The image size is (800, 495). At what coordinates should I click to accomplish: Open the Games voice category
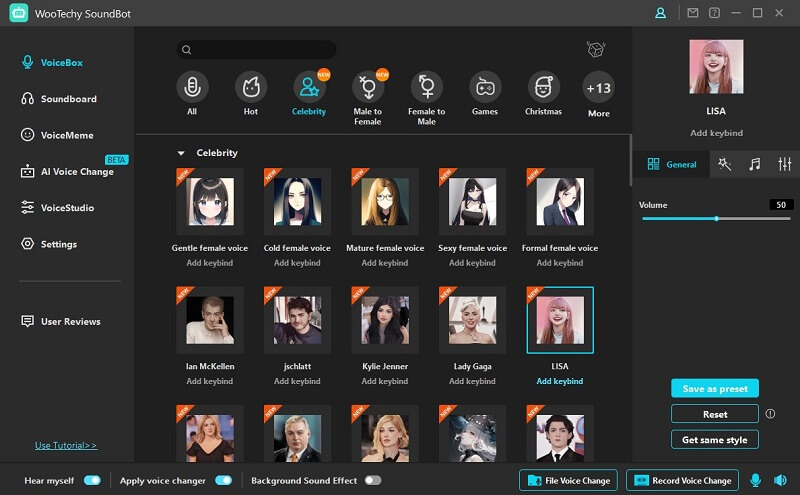[x=484, y=88]
